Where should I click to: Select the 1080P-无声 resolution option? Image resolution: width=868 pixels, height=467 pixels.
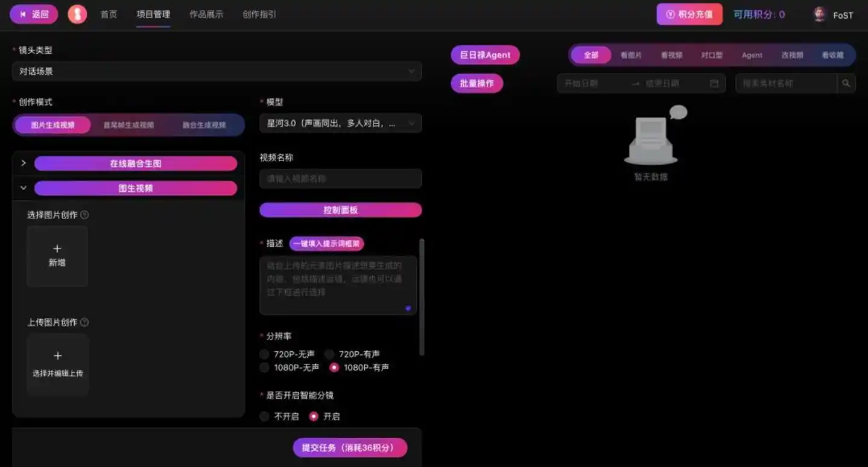[264, 367]
